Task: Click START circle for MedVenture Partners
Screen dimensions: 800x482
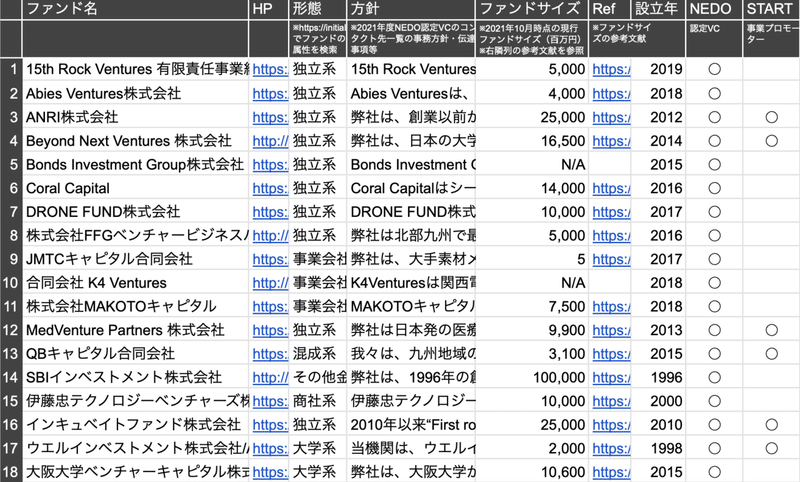Action: 771,330
